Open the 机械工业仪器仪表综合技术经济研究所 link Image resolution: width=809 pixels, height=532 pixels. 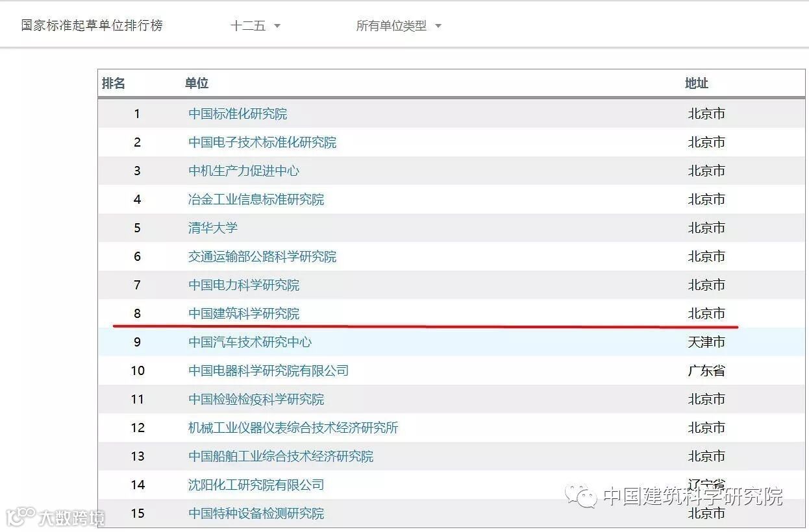tap(293, 428)
